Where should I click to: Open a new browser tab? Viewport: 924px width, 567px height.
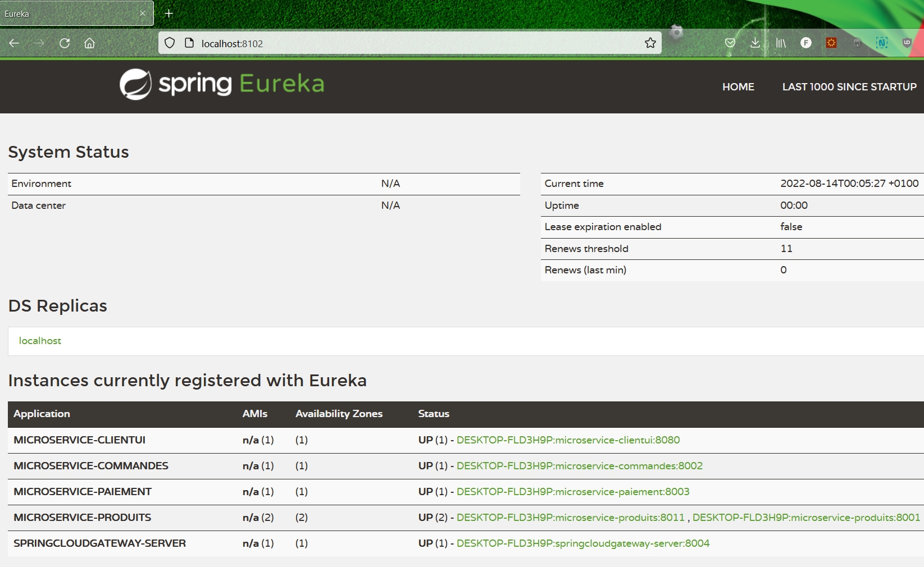(169, 13)
